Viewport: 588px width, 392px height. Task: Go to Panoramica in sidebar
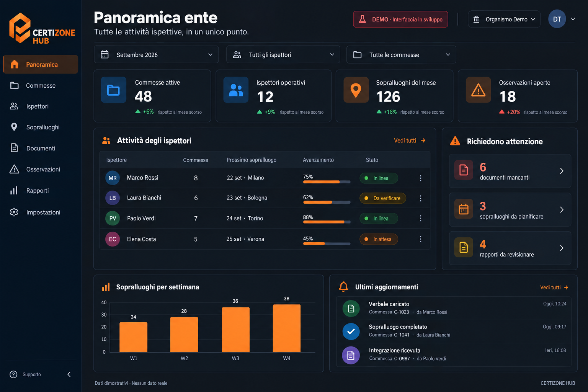[41, 64]
